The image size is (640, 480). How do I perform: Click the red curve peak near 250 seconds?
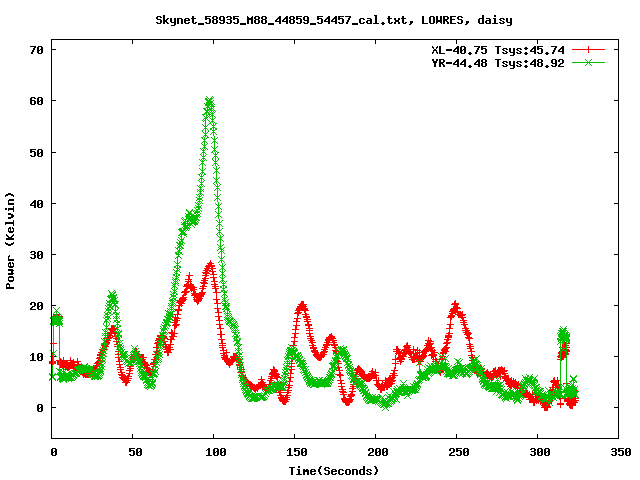(456, 305)
